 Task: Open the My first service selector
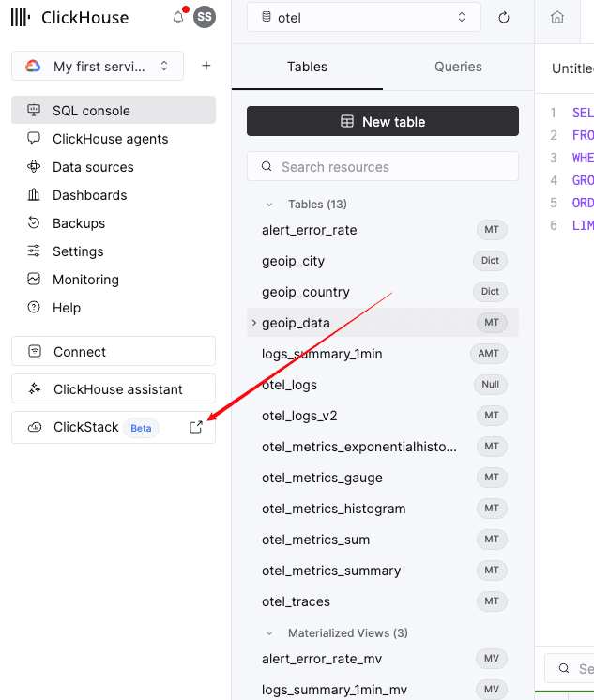click(x=98, y=66)
